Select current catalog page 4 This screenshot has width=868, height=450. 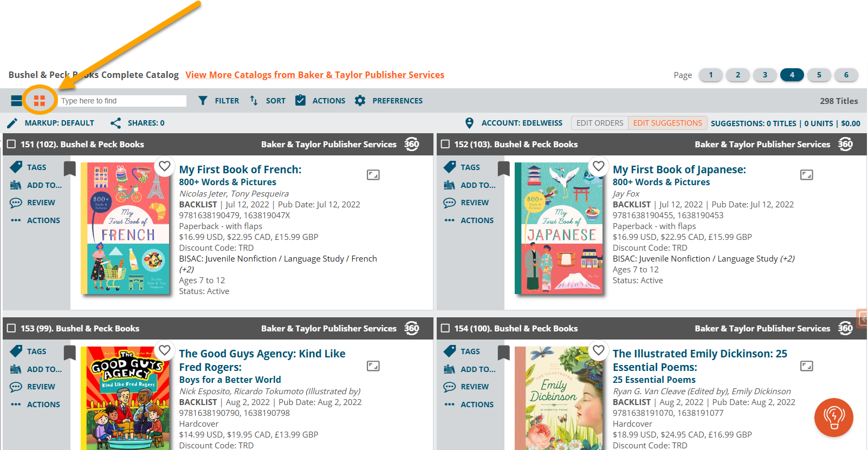(x=792, y=75)
